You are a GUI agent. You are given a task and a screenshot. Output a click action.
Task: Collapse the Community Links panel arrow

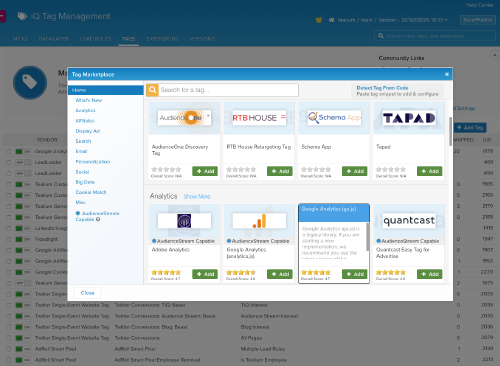coord(494,55)
